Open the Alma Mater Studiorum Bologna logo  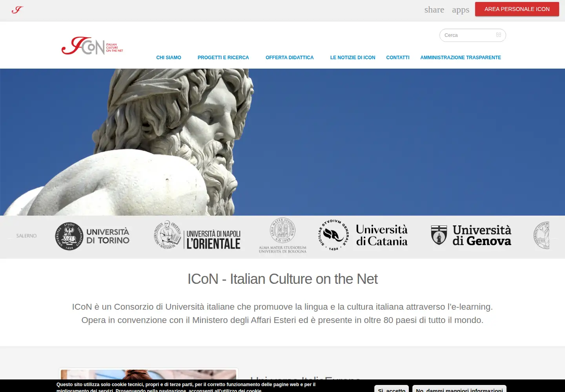282,236
